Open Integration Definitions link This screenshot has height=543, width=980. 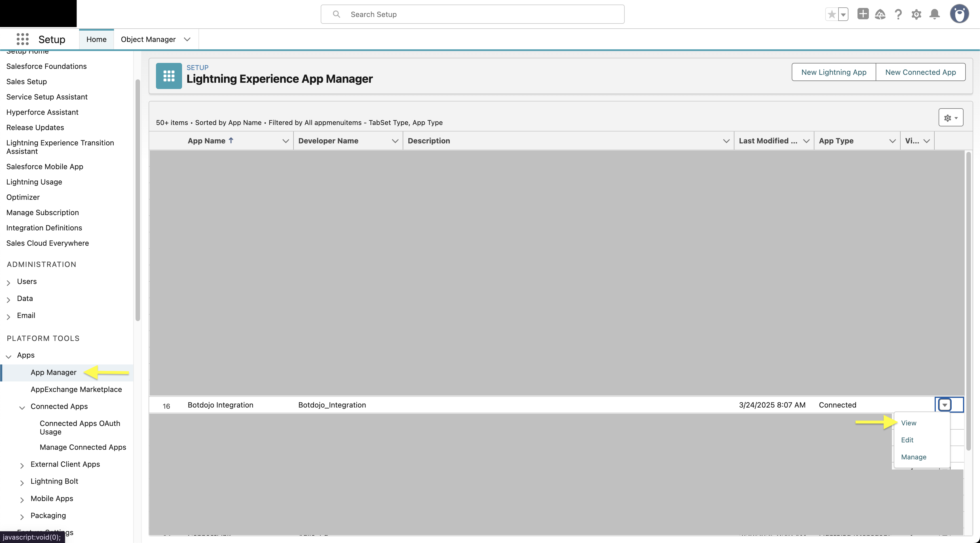tap(44, 228)
